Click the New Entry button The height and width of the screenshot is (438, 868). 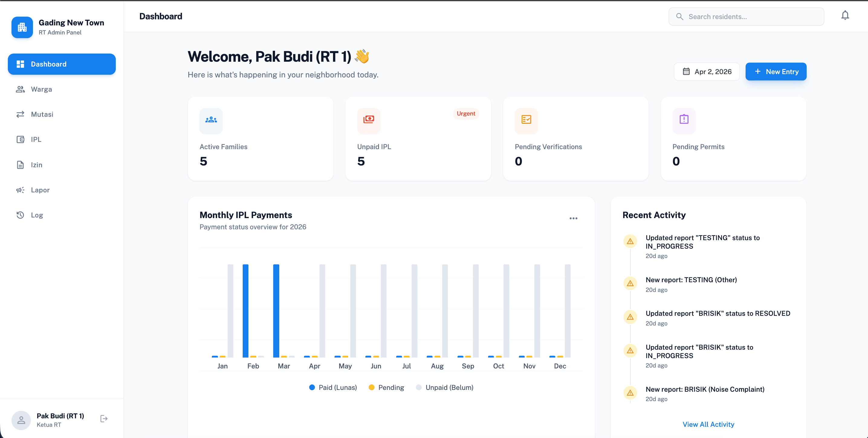[x=776, y=71]
